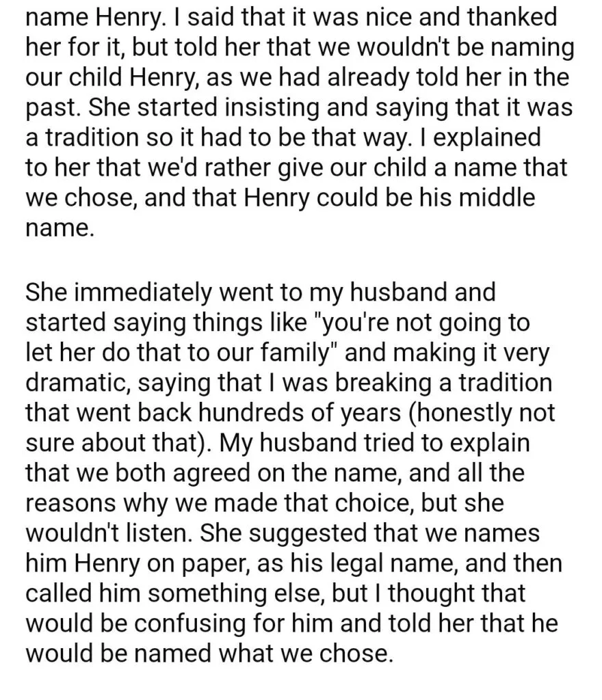This screenshot has height=700, width=602.
Task: Click the phrase "hundreds of years"
Action: (x=299, y=413)
